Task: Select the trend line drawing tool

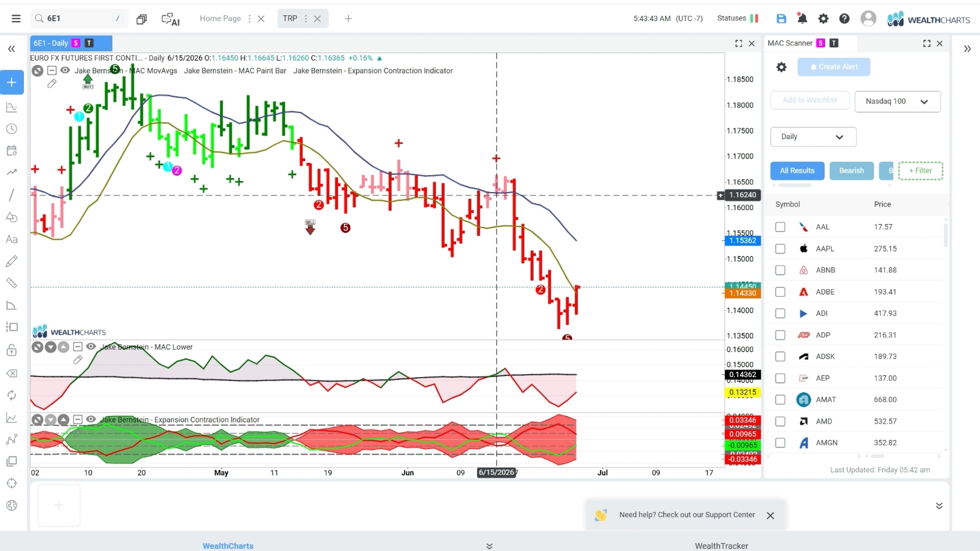Action: click(11, 195)
